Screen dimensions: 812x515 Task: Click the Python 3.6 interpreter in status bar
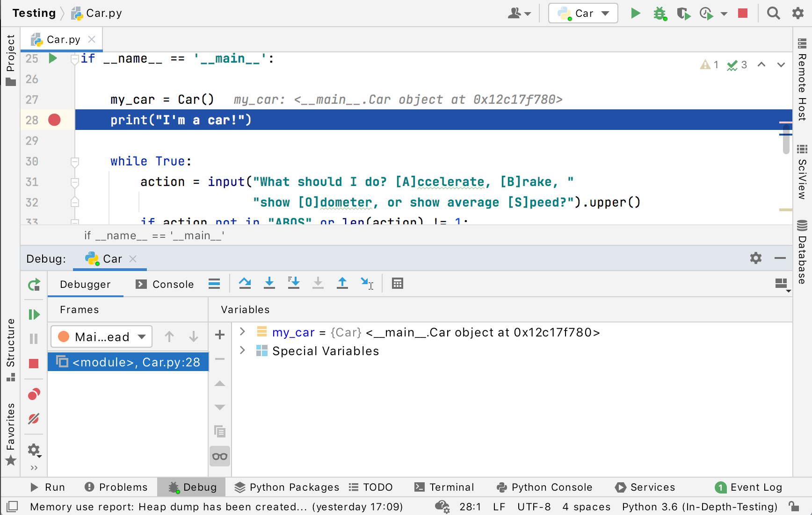pos(698,507)
